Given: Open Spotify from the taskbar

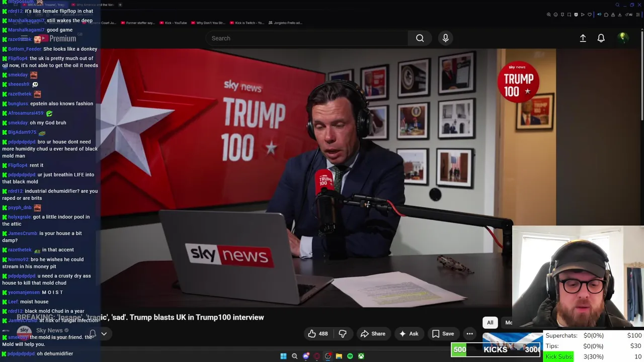Looking at the screenshot, I should pos(350,356).
